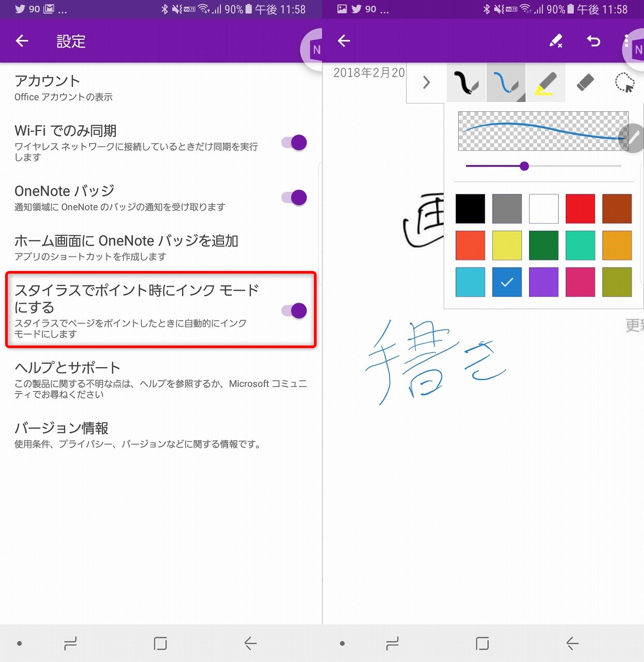The image size is (644, 662).
Task: Choose the olive green color swatch
Action: click(x=617, y=282)
